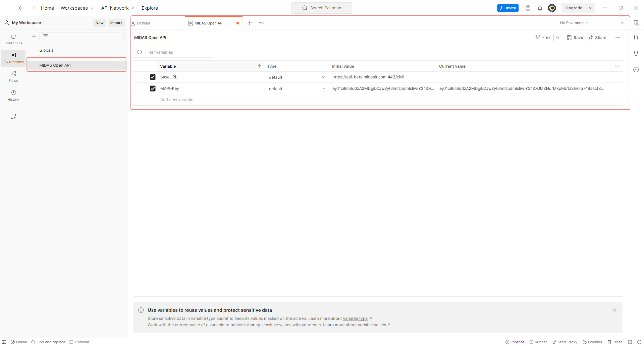Open the settings gear icon
644x346 pixels.
pyautogui.click(x=528, y=8)
